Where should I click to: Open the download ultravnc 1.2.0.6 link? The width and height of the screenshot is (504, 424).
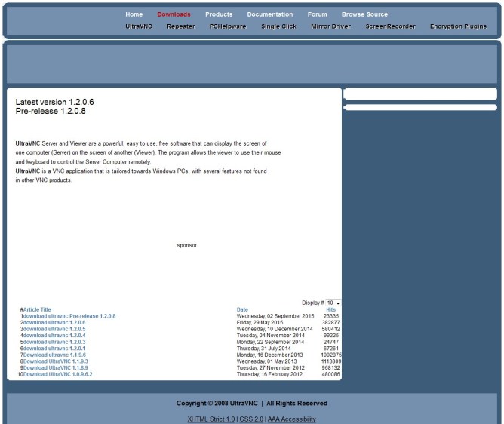[x=54, y=322]
